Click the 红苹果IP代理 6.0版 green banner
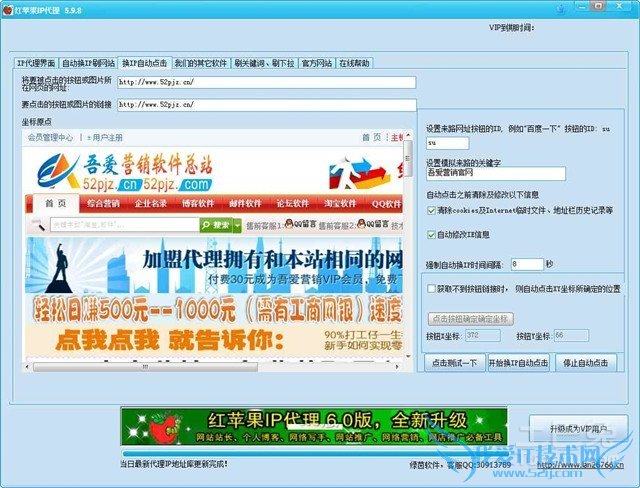Image resolution: width=640 pixels, height=488 pixels. (x=314, y=426)
